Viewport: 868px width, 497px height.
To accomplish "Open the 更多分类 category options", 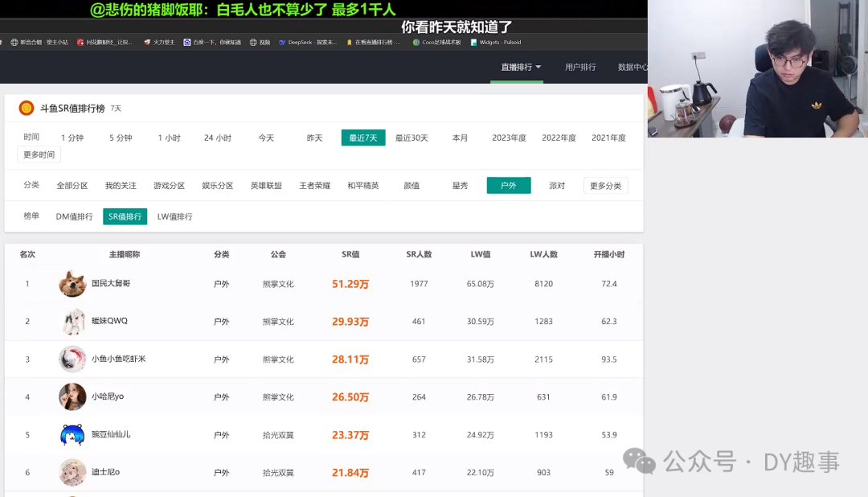I will [x=606, y=186].
